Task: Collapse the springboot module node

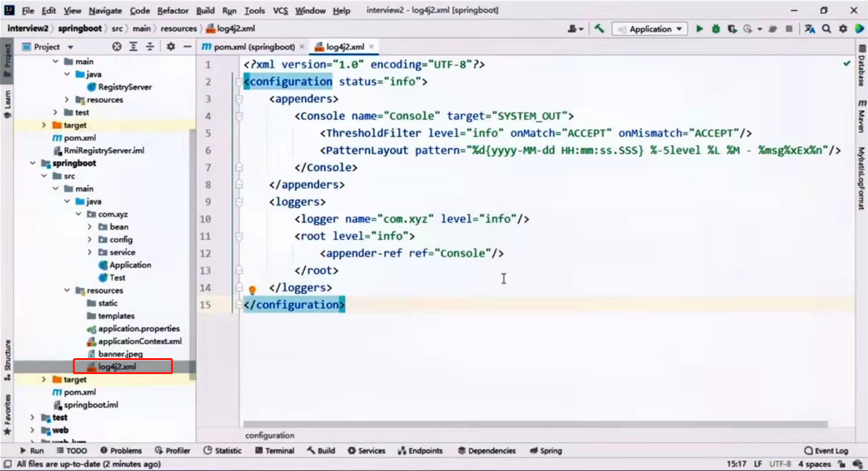Action: [x=32, y=163]
